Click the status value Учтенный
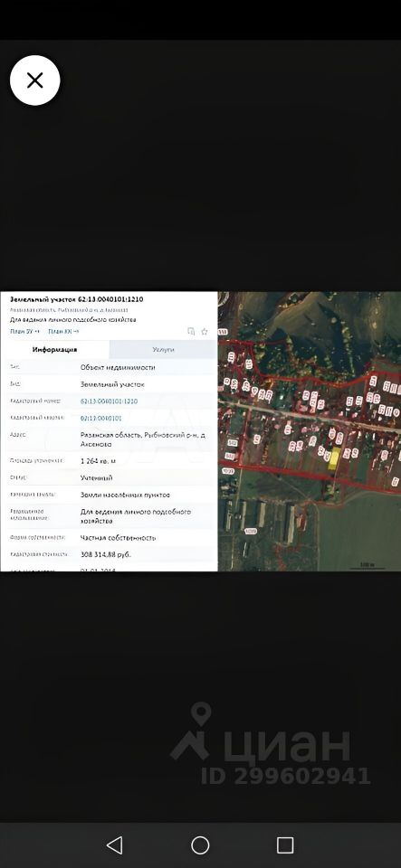Viewport: 401px width, 868px height. [x=97, y=477]
